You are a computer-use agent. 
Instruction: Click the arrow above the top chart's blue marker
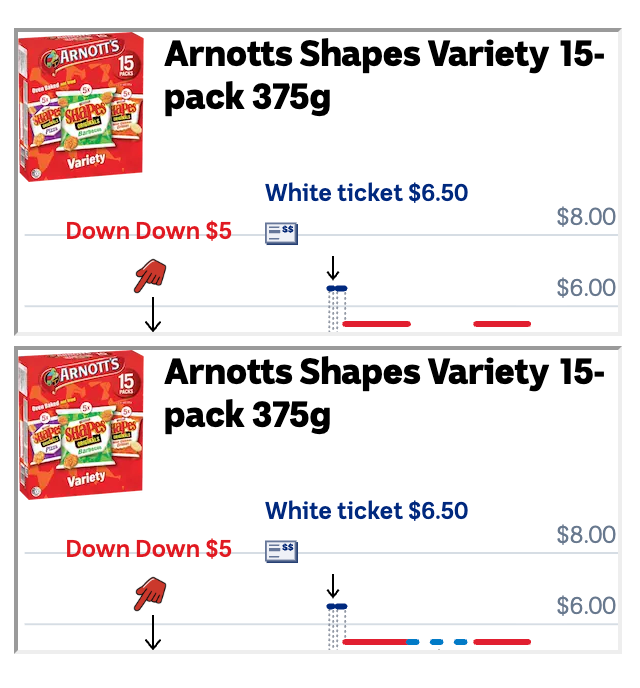pos(334,268)
